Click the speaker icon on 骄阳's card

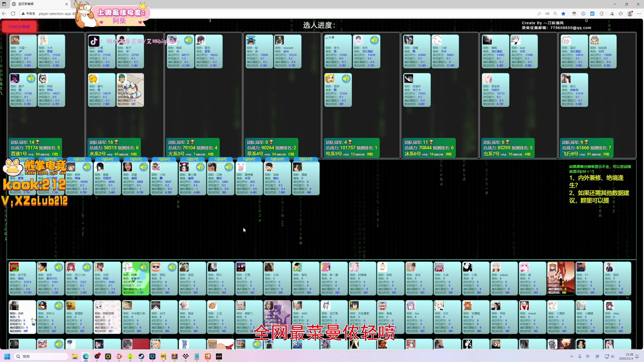pyautogui.click(x=172, y=267)
